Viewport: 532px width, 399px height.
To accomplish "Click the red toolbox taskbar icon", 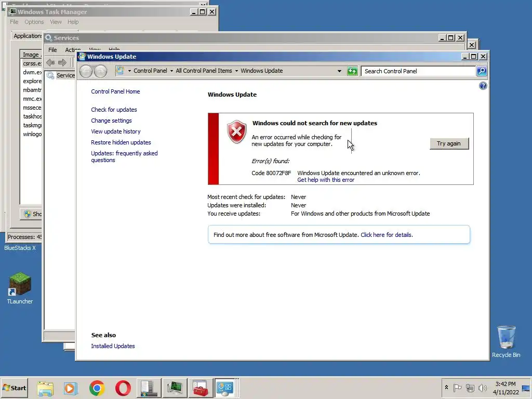I will click(x=201, y=388).
